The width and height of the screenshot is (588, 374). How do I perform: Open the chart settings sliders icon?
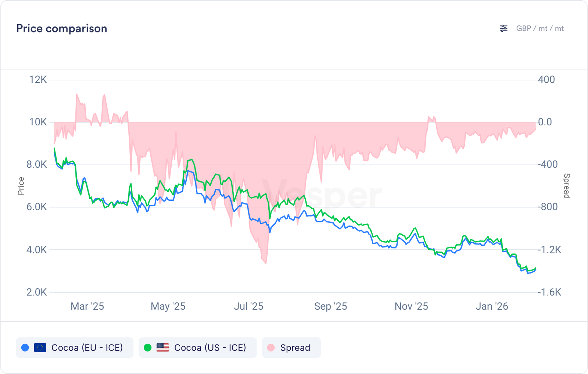coord(503,28)
